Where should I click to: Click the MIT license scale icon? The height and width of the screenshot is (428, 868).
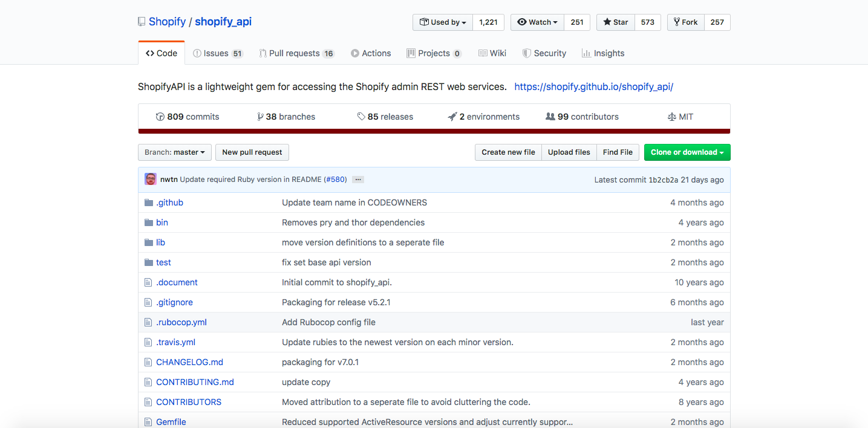click(x=671, y=117)
